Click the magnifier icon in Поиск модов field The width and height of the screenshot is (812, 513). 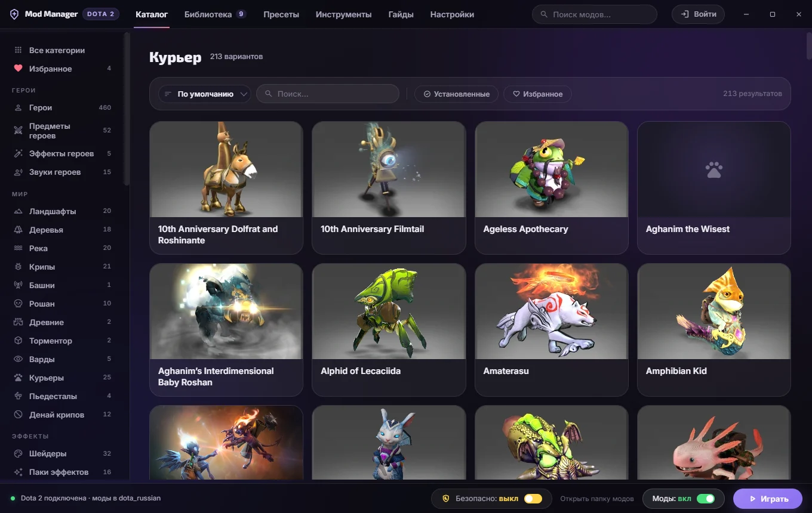tap(544, 14)
